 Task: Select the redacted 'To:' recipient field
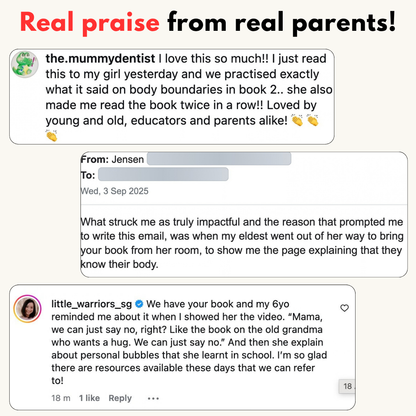[163, 174]
